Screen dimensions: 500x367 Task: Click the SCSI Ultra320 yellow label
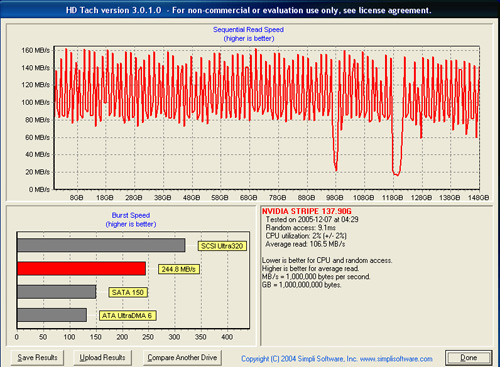click(x=222, y=246)
